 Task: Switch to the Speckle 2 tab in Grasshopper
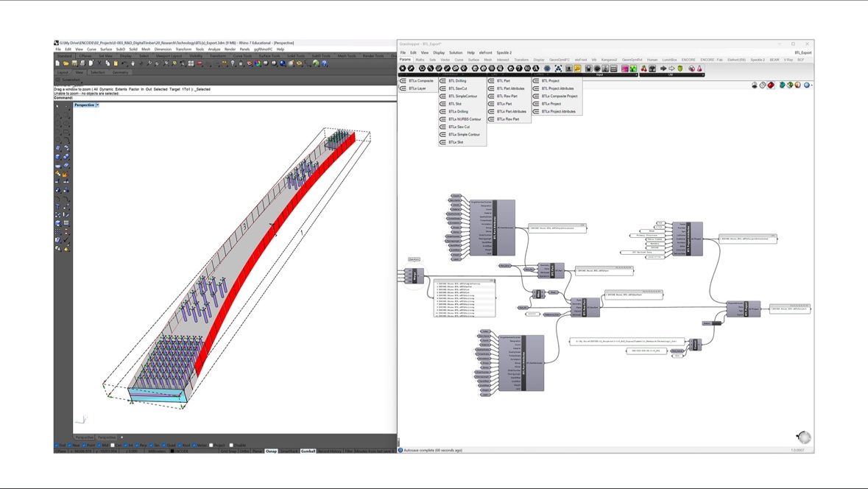pyautogui.click(x=758, y=60)
